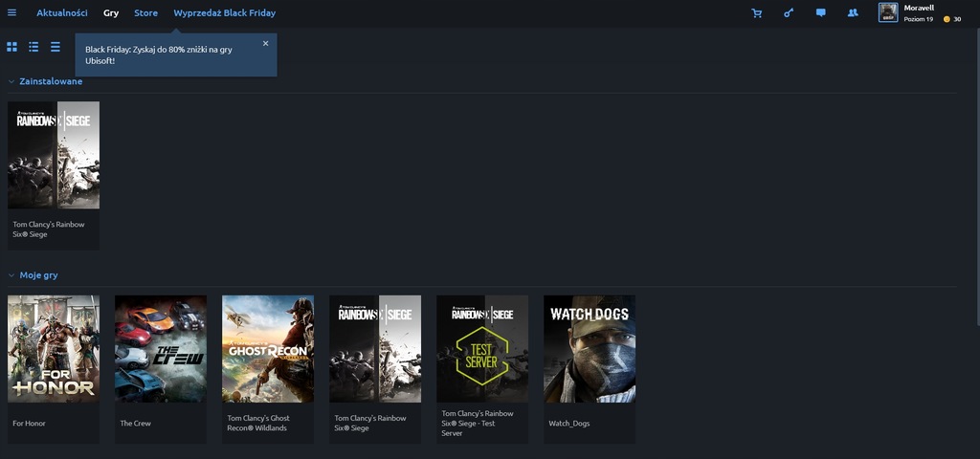Click the Zainstalowane section heading
The width and height of the screenshot is (980, 459).
(x=51, y=81)
